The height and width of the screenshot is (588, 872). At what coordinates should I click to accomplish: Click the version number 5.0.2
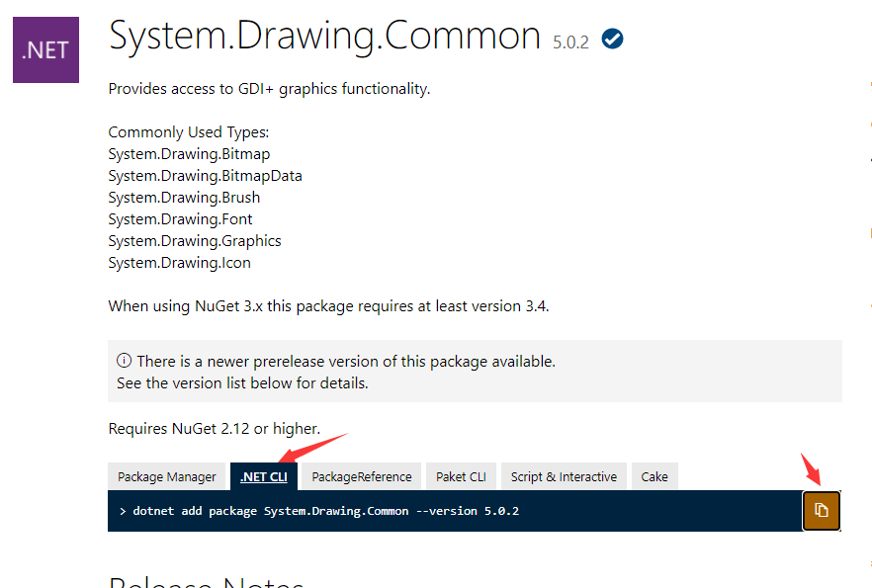(x=571, y=42)
